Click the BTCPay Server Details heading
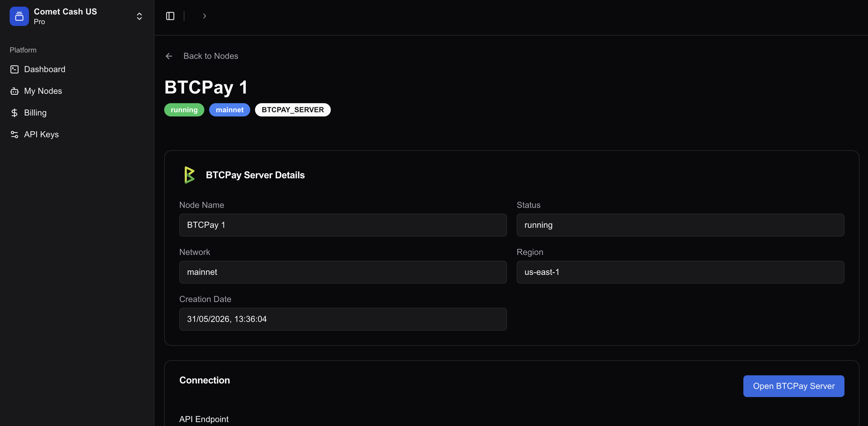This screenshot has width=868, height=426. tap(255, 175)
